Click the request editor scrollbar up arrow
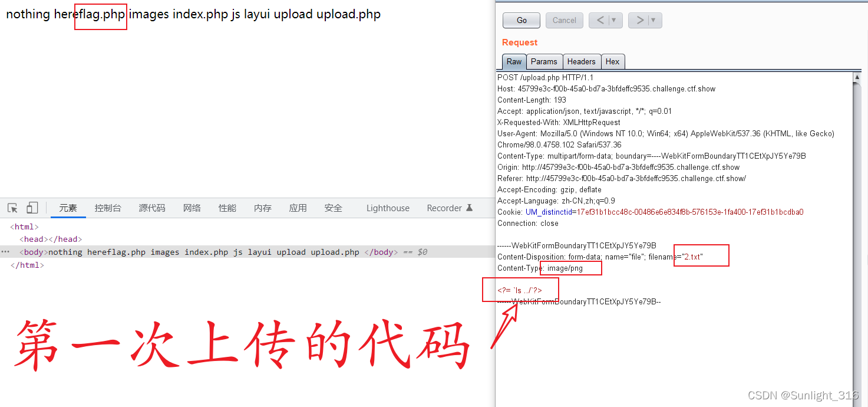Screen dimensions: 868x407 pyautogui.click(x=857, y=77)
